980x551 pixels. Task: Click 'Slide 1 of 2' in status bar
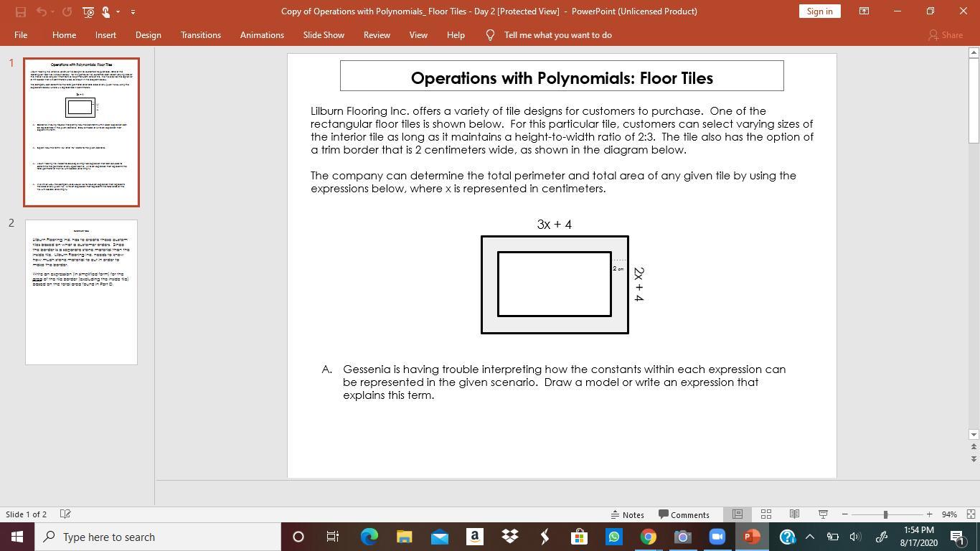[x=26, y=514]
